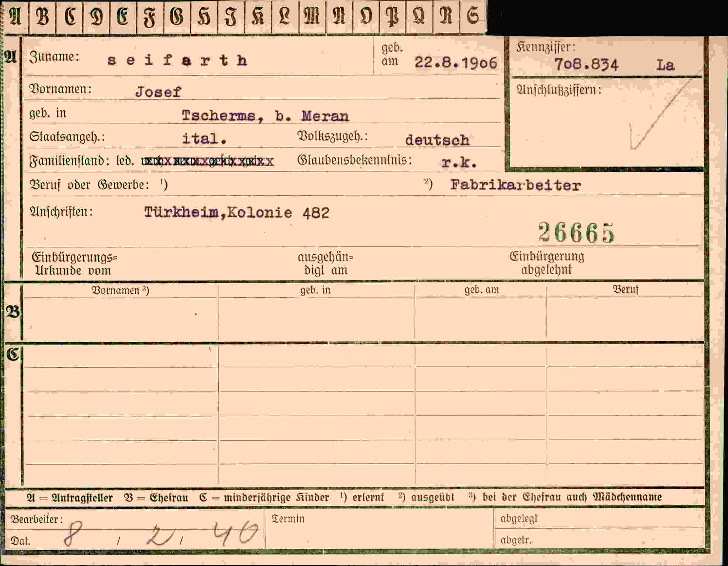728x566 pixels.
Task: Click the "Staatsangeh.:" label
Action: pyautogui.click(x=67, y=137)
